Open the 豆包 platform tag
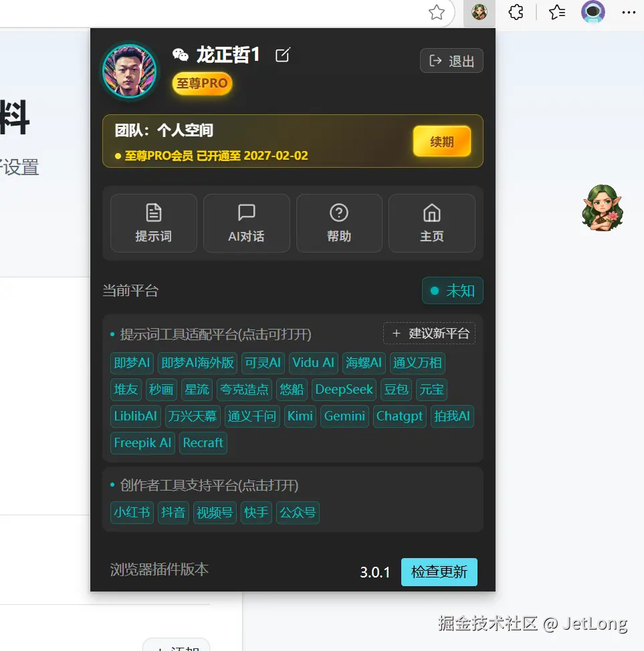 pos(396,390)
